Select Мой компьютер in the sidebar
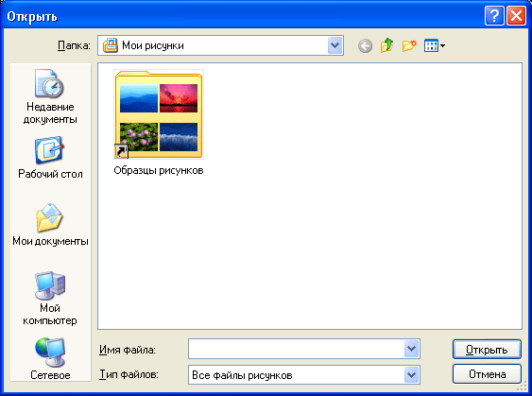 tap(50, 298)
